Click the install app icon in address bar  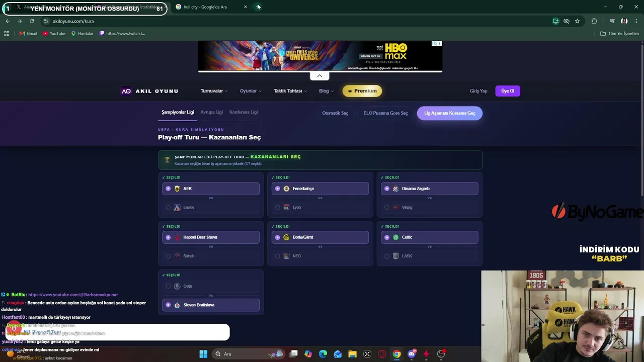pos(555,21)
